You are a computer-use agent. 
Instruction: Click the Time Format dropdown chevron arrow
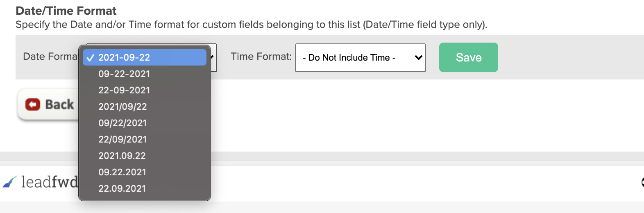click(418, 58)
